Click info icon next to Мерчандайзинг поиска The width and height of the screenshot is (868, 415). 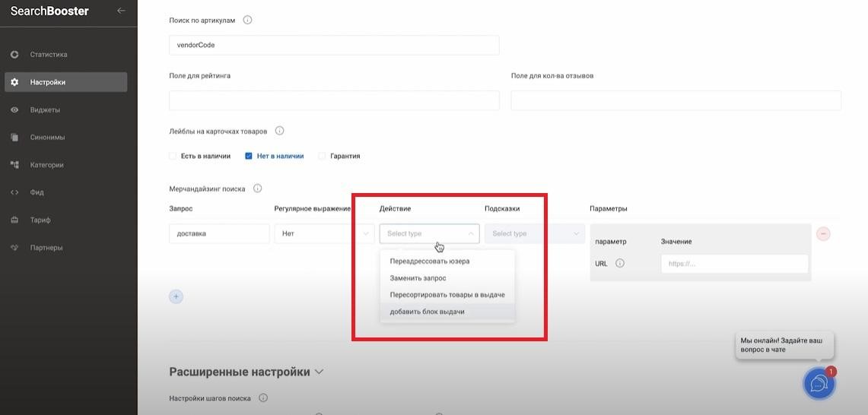pyautogui.click(x=257, y=188)
